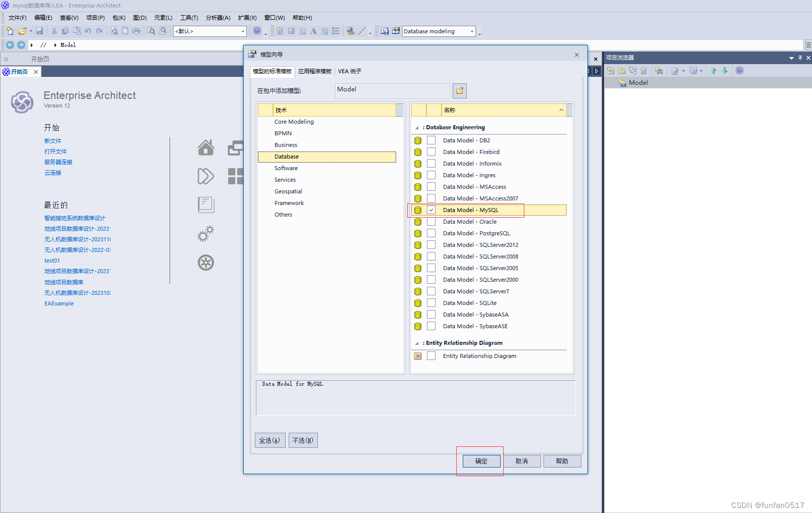
Task: Click the print icon in the toolbar
Action: pyautogui.click(x=136, y=31)
